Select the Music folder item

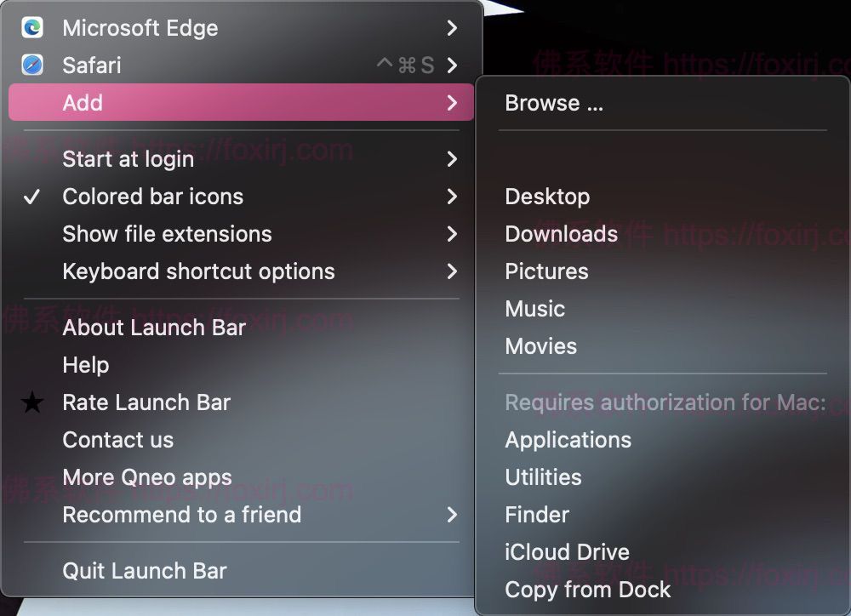coord(534,309)
